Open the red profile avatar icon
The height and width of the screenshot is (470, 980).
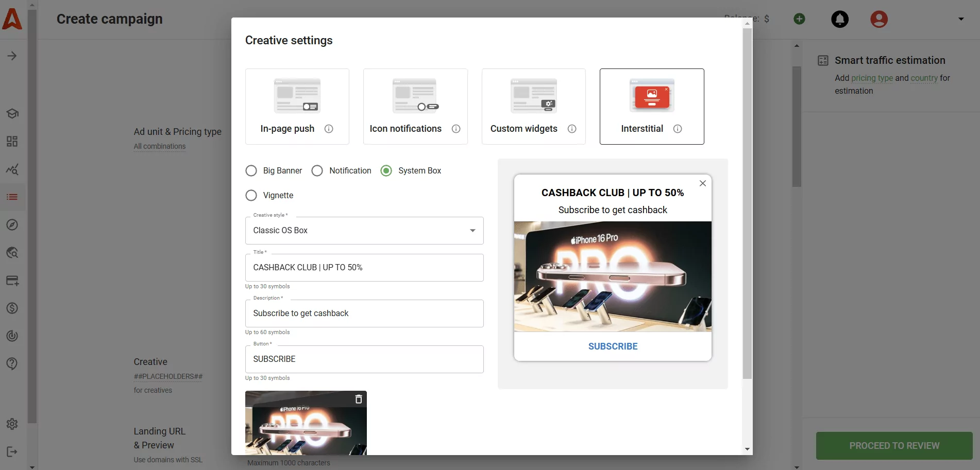878,19
